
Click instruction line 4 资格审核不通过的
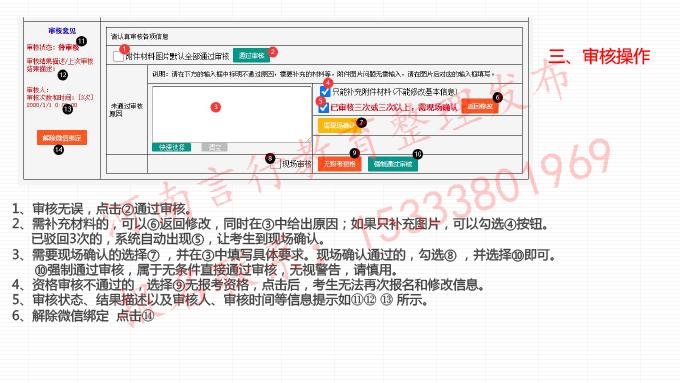point(248,285)
